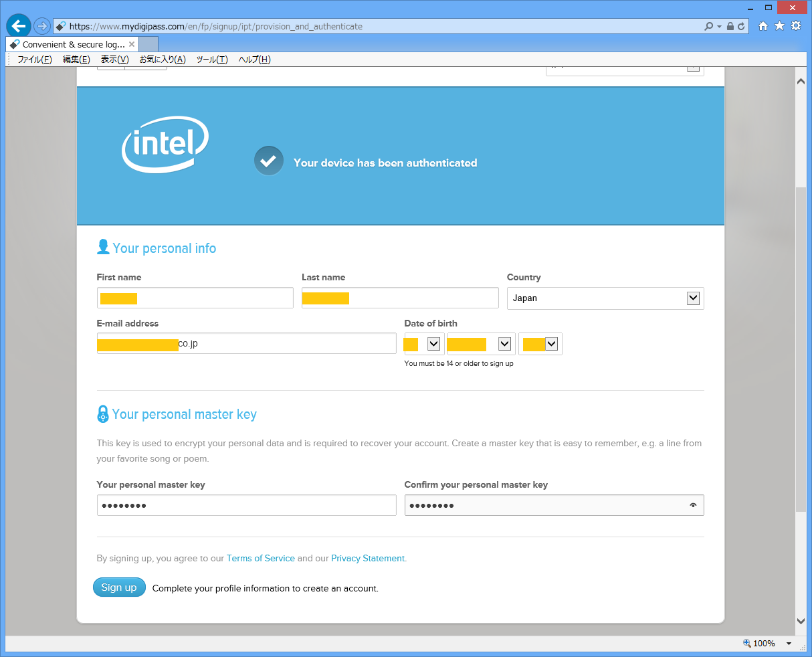
Task: Click the authenticated checkmark icon
Action: (x=268, y=161)
